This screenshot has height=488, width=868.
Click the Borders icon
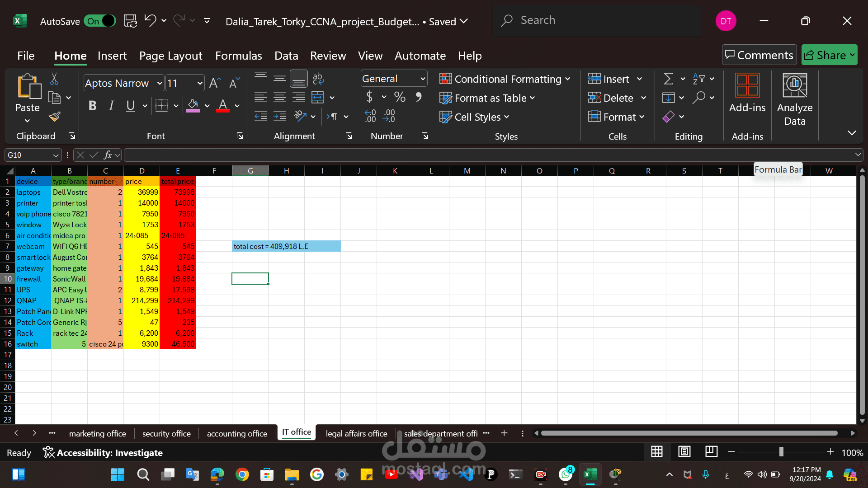tap(161, 106)
